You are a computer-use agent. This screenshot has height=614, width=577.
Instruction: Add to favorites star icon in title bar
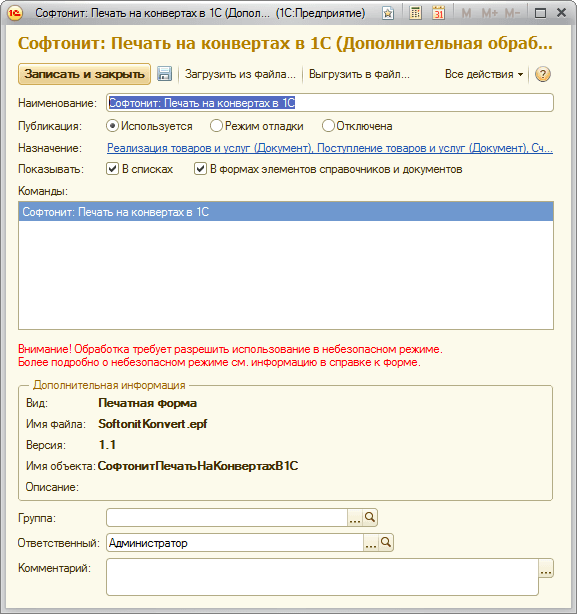point(388,13)
